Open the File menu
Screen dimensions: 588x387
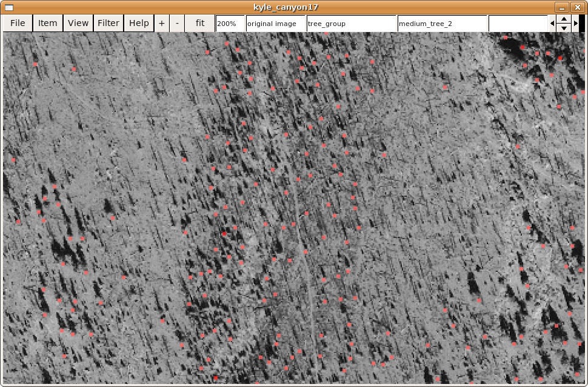click(x=18, y=23)
